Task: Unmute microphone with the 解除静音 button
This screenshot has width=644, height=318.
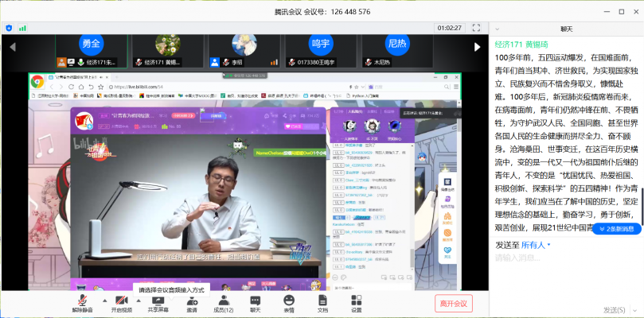Action: click(x=83, y=304)
